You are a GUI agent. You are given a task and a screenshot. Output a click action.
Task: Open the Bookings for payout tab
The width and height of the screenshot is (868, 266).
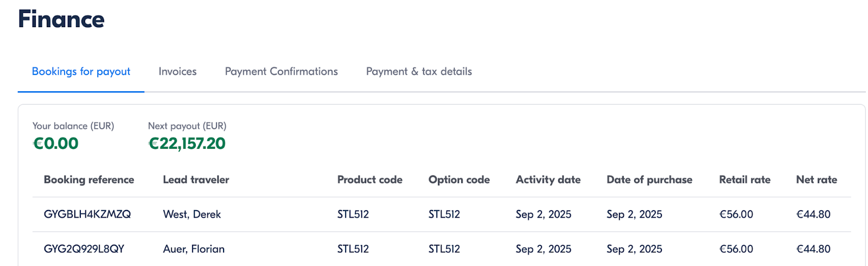(81, 72)
